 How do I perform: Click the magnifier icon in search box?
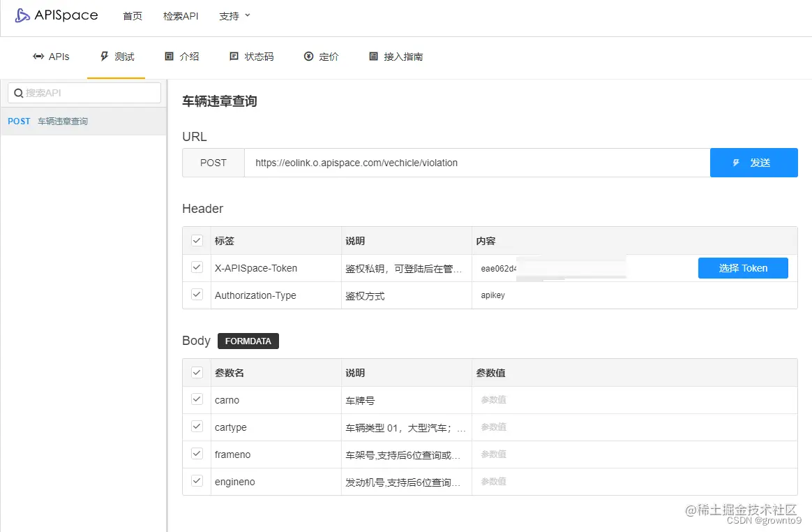click(18, 92)
